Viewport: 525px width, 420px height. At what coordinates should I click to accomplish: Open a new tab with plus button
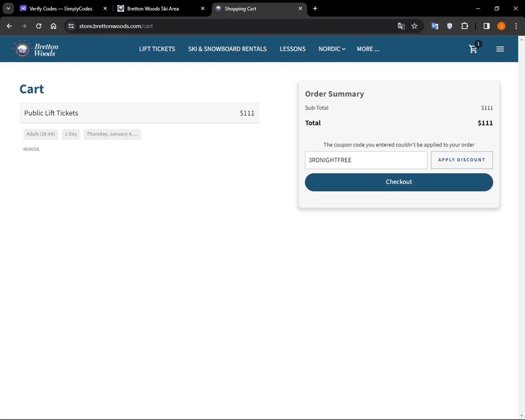(315, 8)
